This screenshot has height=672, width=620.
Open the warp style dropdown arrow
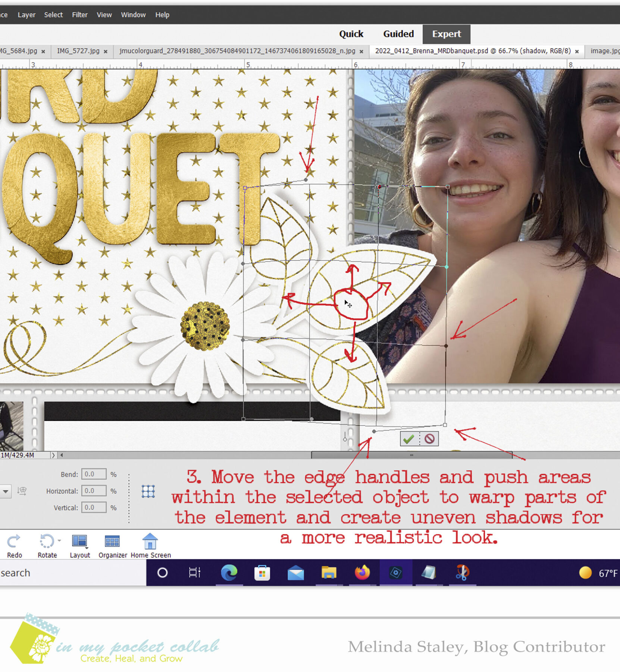click(6, 491)
